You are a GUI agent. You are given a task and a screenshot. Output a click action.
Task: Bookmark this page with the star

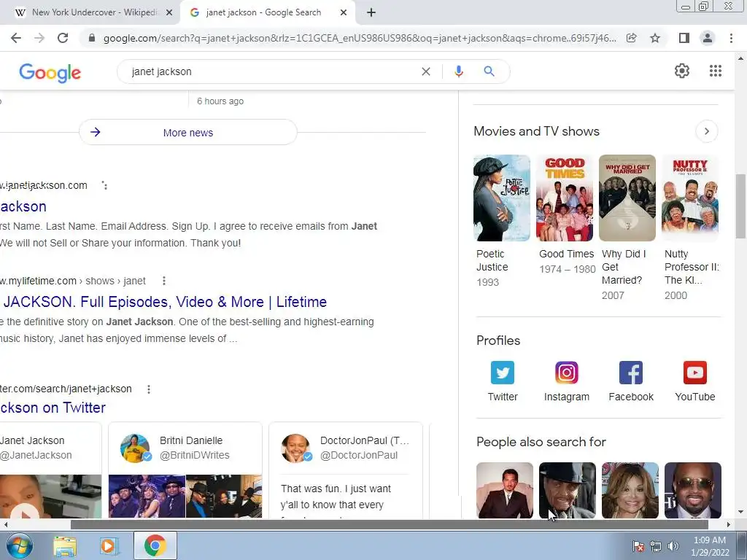[x=655, y=38]
